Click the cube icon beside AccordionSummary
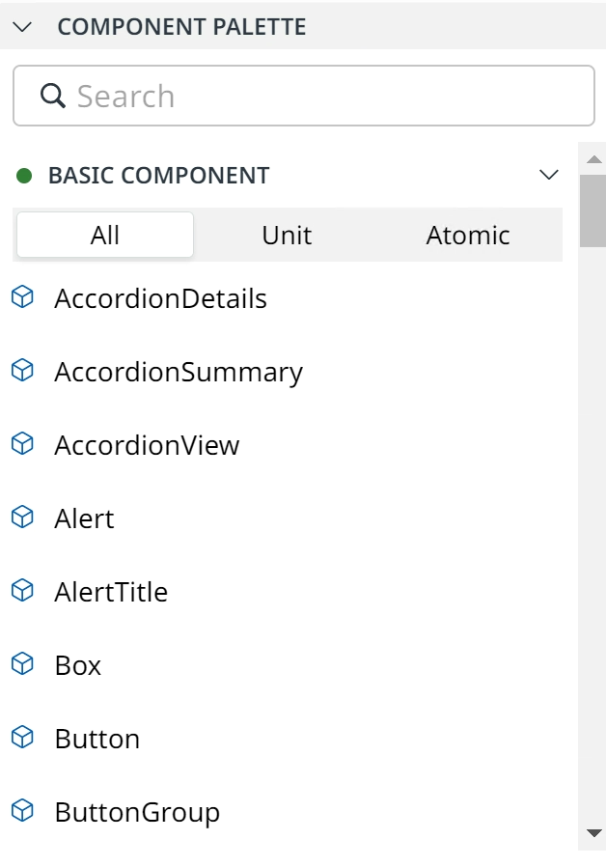This screenshot has width=606, height=868. 23,371
